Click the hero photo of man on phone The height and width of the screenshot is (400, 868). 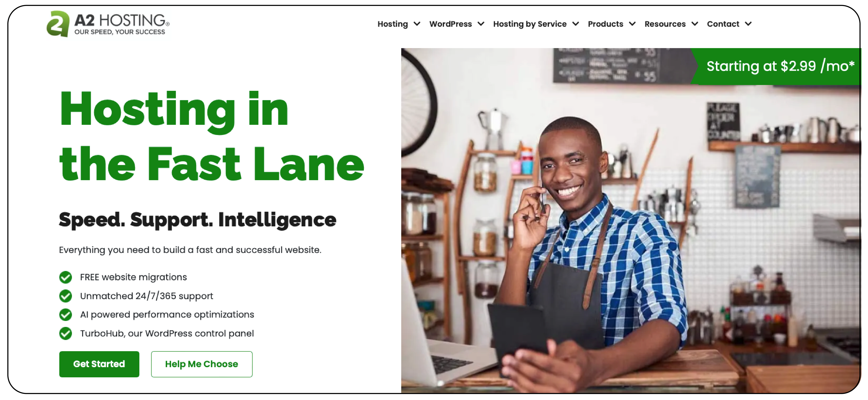(630, 220)
